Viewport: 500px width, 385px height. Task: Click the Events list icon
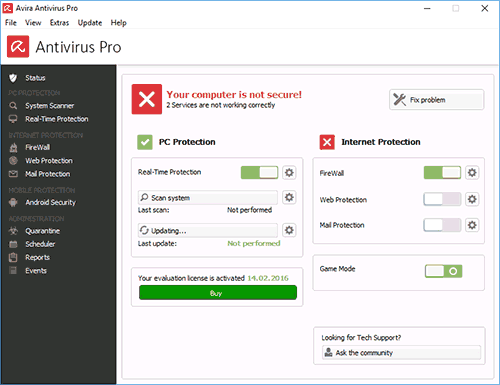(x=13, y=270)
